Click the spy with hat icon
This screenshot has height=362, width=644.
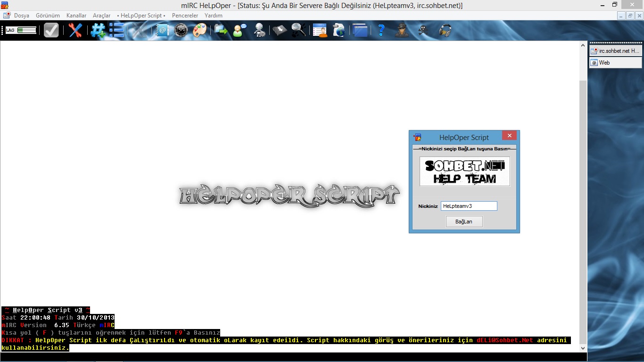402,30
